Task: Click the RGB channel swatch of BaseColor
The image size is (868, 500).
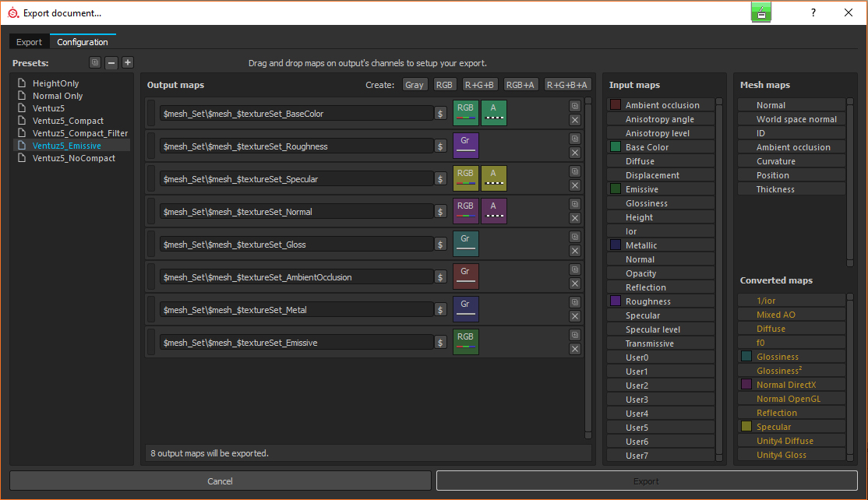Action: coord(466,114)
